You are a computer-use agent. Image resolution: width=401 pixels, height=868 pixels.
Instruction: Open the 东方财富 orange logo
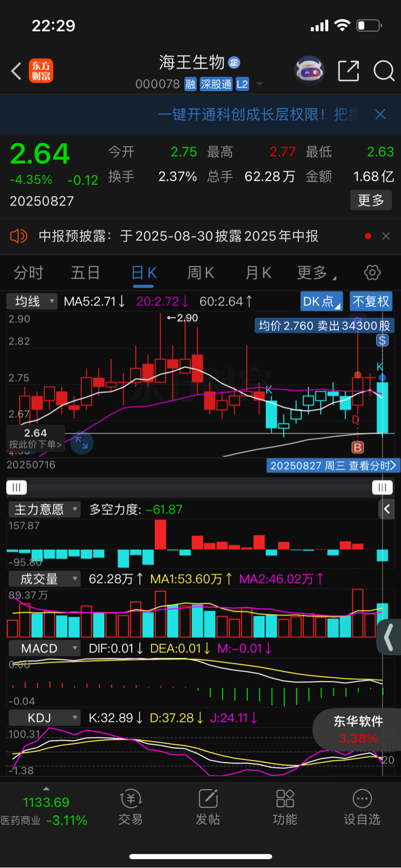41,71
